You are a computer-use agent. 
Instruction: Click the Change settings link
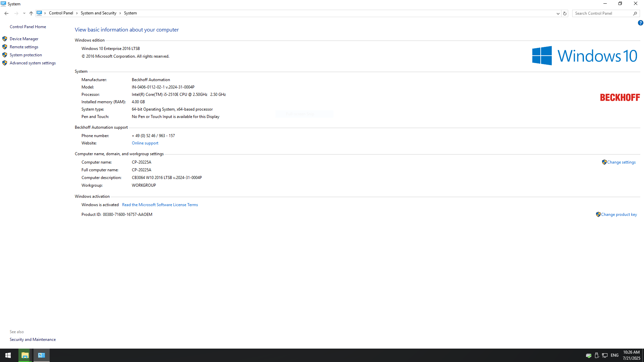coord(621,162)
